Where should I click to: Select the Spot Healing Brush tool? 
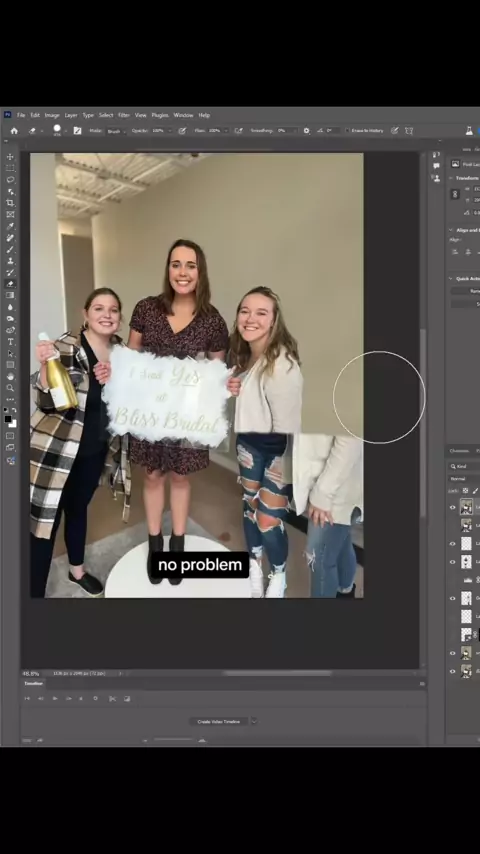[x=10, y=238]
